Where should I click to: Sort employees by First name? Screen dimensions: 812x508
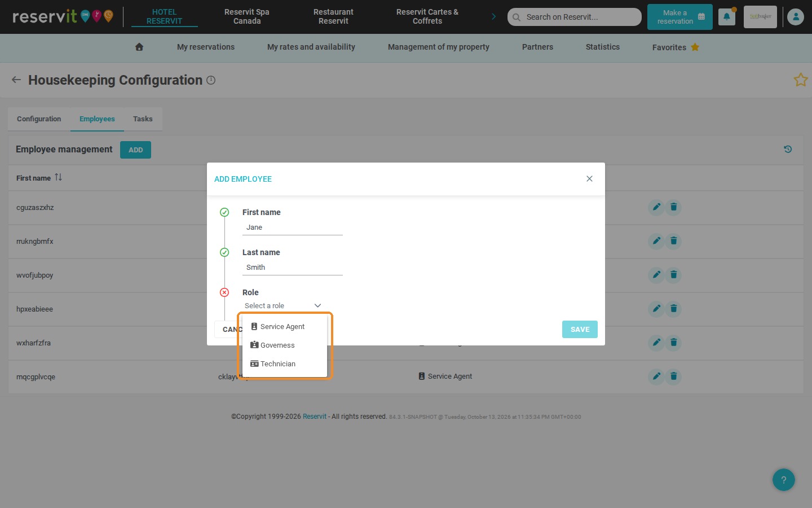pos(58,177)
